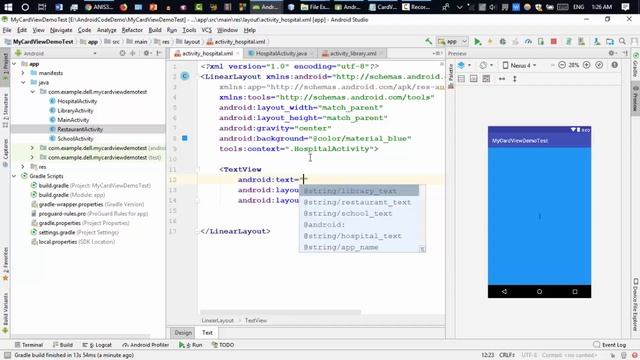Image resolution: width=640 pixels, height=360 pixels.
Task: Collapse the Gradle Scripts node
Action: 14,176
